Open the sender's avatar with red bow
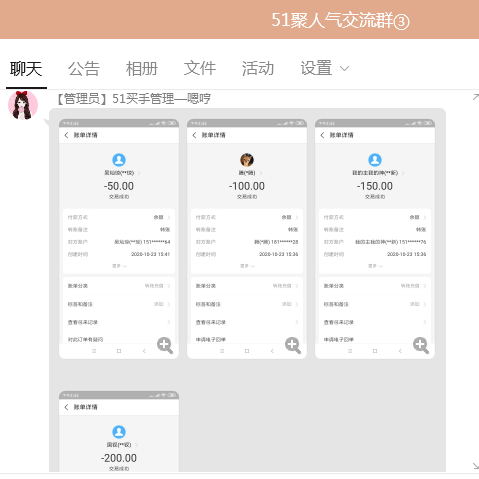The image size is (479, 479). 23,105
